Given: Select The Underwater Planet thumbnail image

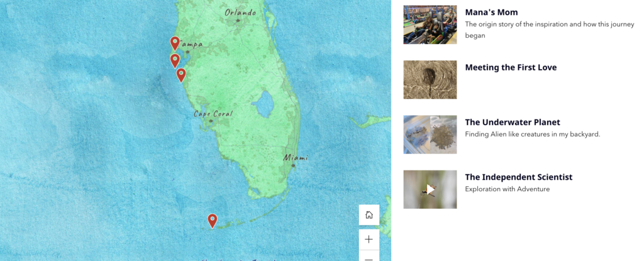Looking at the screenshot, I should [x=430, y=135].
